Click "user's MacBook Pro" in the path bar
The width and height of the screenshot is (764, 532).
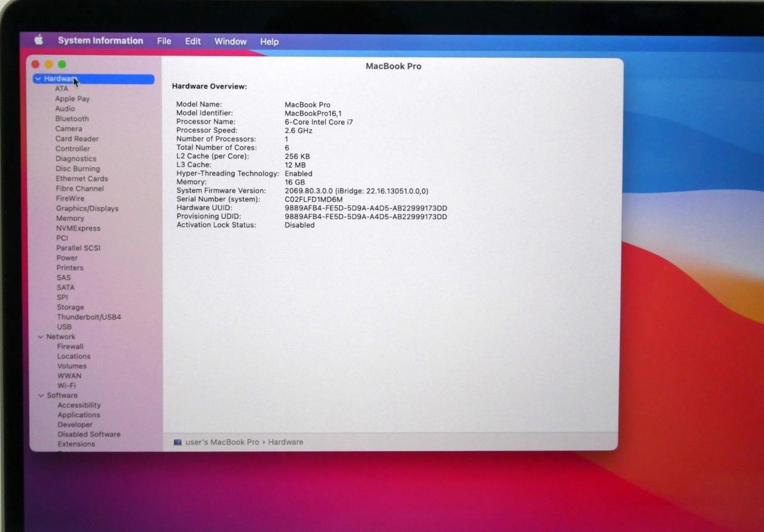click(222, 442)
